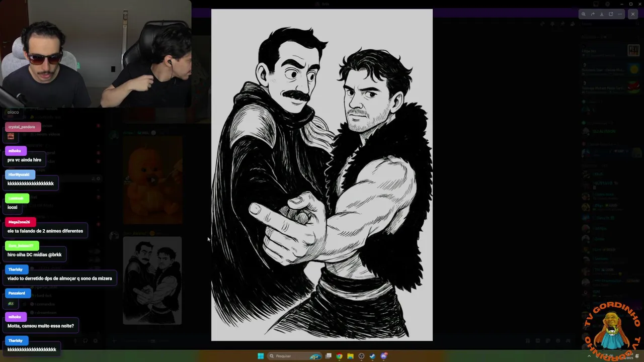
Task: Forward the image using the arrow icon
Action: pos(593,14)
